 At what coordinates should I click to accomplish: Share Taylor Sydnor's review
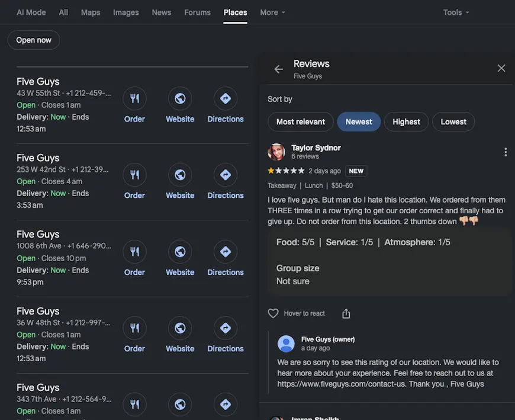[346, 313]
